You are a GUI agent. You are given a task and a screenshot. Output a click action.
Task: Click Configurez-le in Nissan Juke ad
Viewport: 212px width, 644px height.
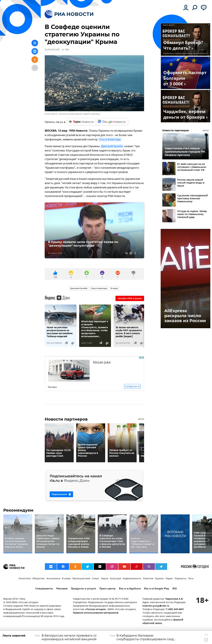pyautogui.click(x=132, y=386)
